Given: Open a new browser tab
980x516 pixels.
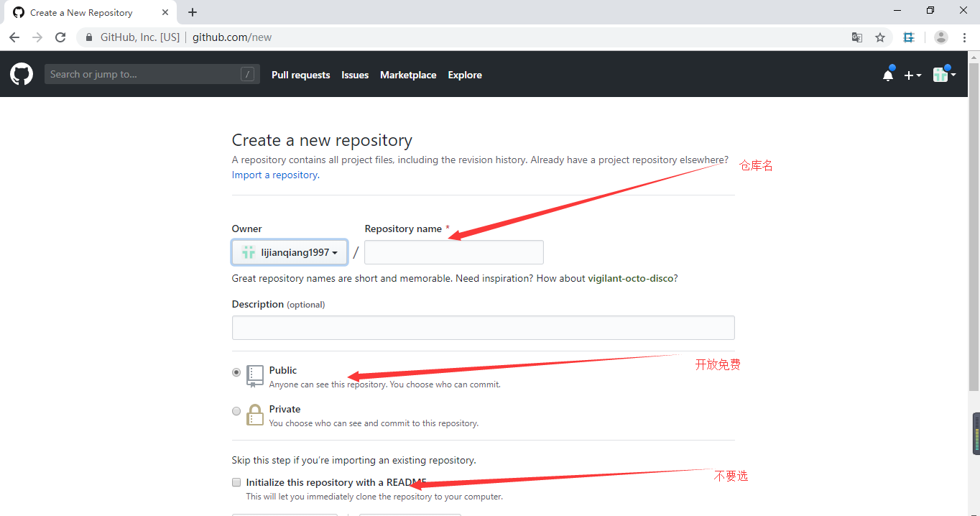Looking at the screenshot, I should pos(193,12).
